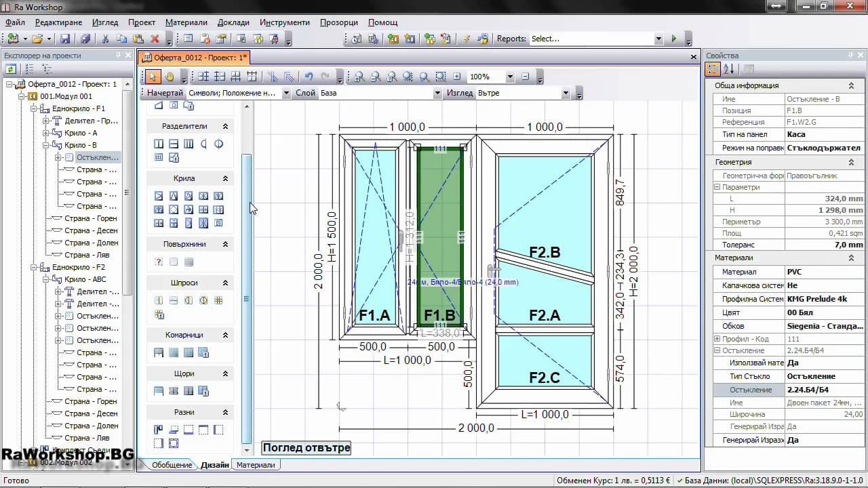Select the Оферта_0012 document tab
868x488 pixels.
(x=195, y=57)
